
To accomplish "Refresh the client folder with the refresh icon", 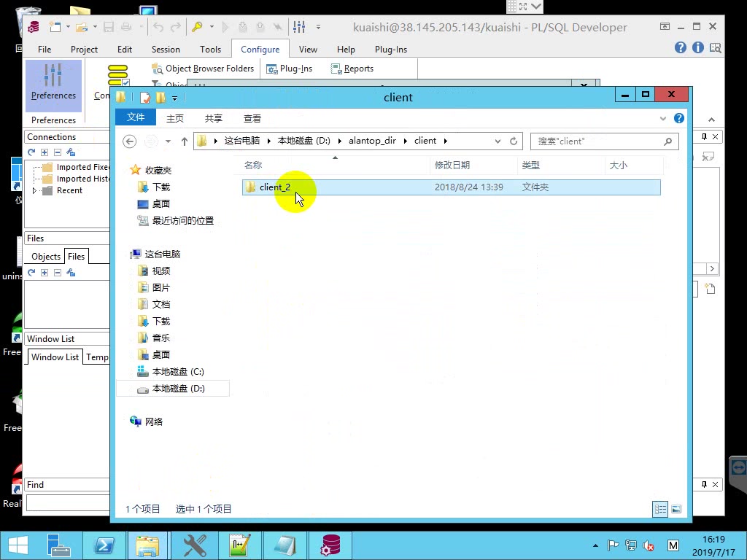I will click(514, 141).
